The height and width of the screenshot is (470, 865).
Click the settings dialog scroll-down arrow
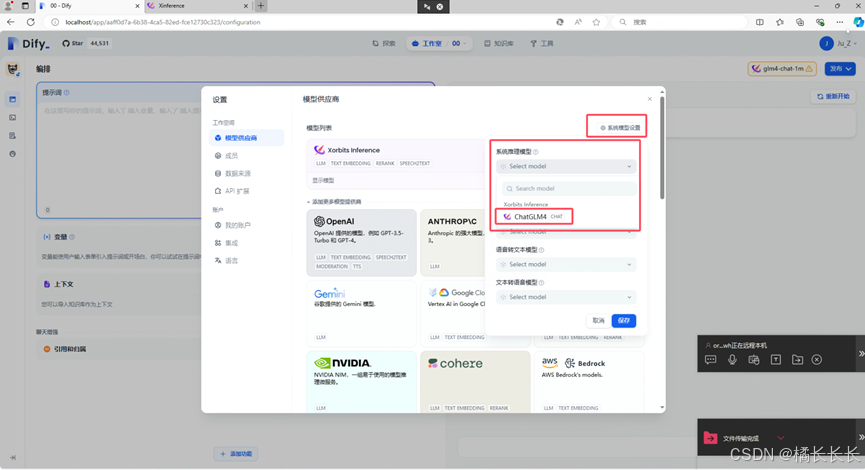click(x=662, y=408)
